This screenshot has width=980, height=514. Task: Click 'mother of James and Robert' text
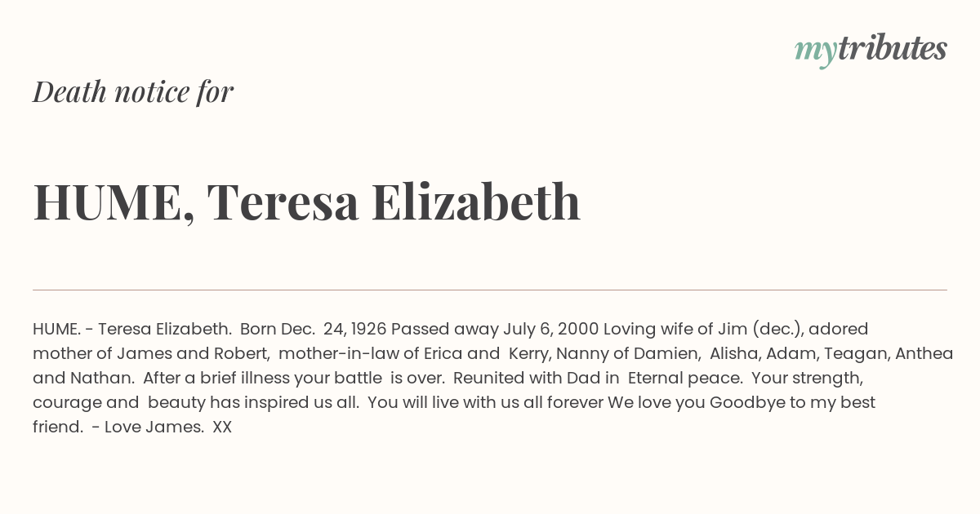click(x=151, y=353)
